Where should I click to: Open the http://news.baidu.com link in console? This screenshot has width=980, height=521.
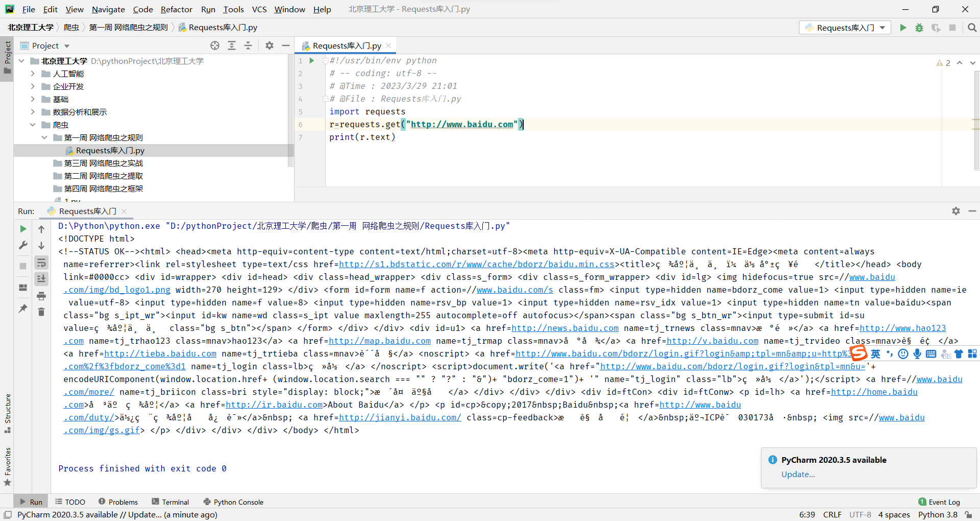point(565,328)
